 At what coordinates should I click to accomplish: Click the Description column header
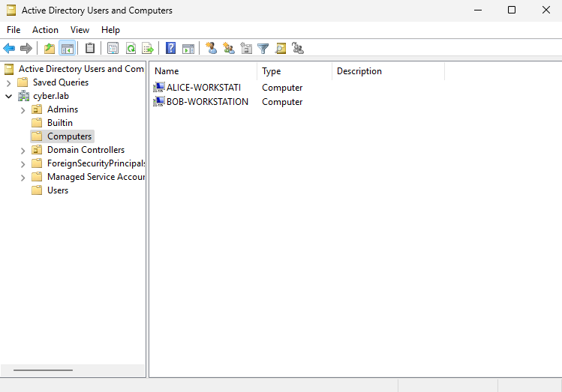point(386,71)
